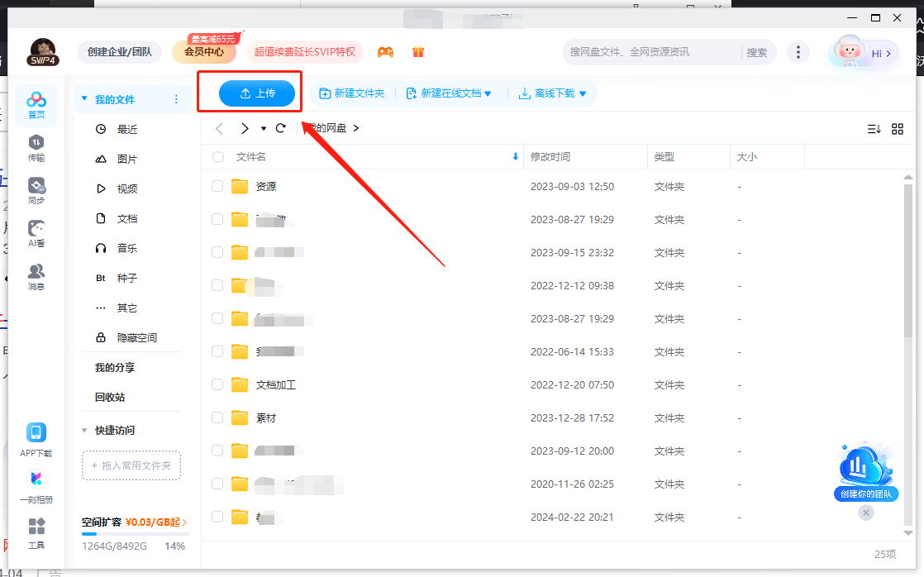Click the gift activity icon in top bar
This screenshot has width=924, height=577.
coord(418,51)
